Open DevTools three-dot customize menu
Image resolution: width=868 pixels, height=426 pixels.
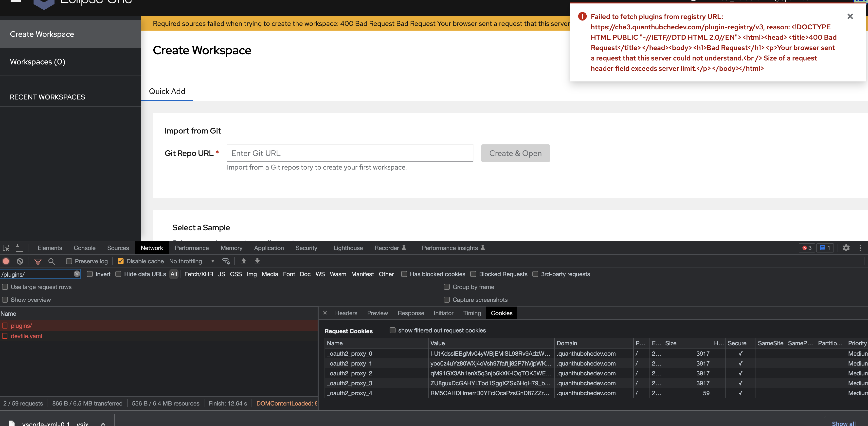click(x=860, y=248)
